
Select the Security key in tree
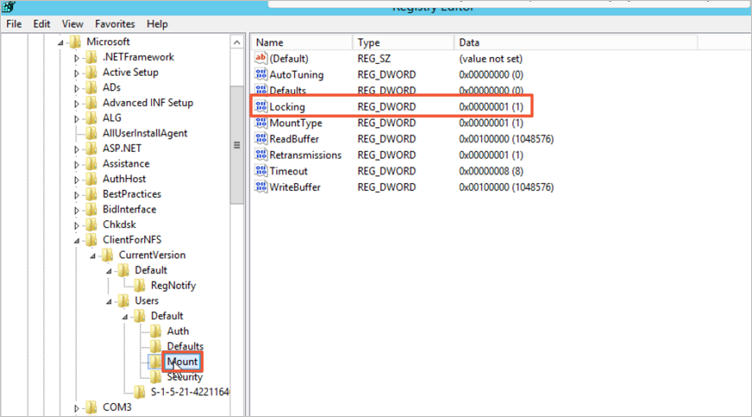point(185,377)
